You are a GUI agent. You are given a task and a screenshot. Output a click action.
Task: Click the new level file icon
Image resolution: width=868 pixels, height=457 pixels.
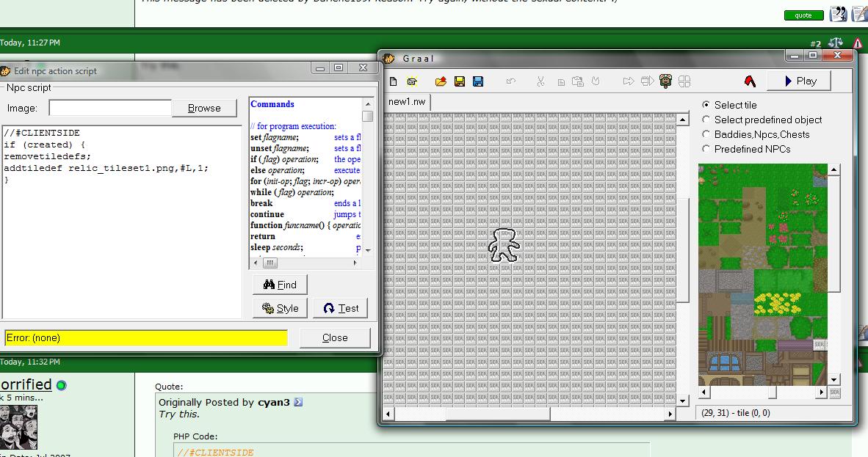[x=394, y=81]
